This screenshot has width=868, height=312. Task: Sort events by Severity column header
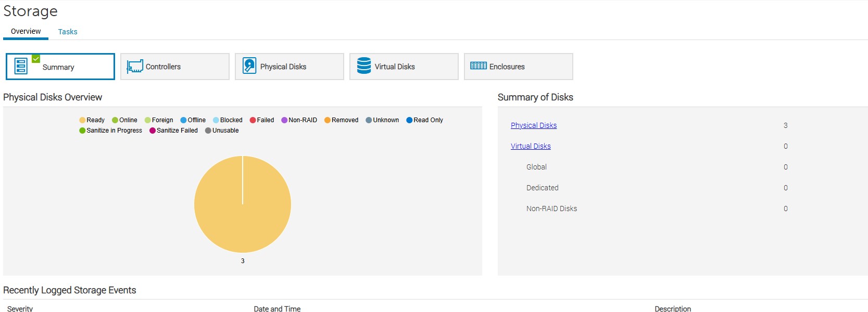pyautogui.click(x=20, y=308)
